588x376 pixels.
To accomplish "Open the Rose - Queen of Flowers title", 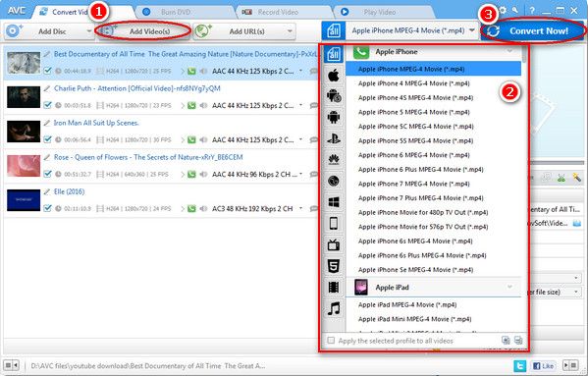I will coord(148,157).
